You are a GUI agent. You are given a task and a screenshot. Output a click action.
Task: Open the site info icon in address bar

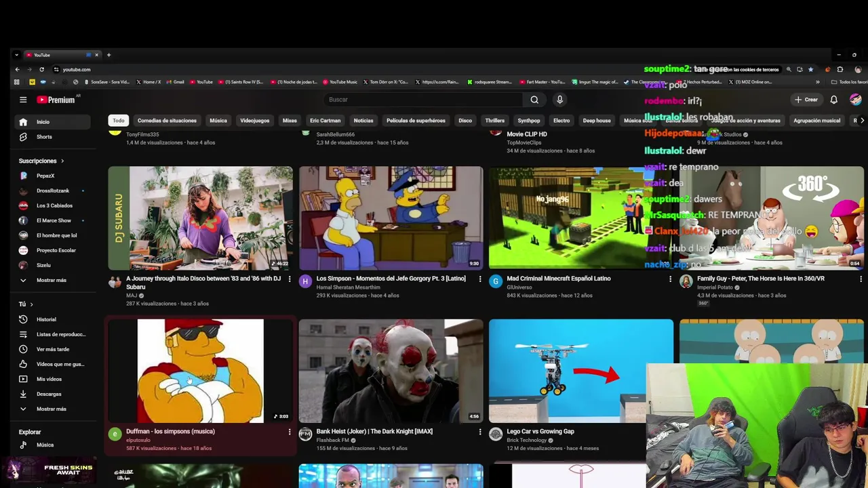pyautogui.click(x=56, y=69)
